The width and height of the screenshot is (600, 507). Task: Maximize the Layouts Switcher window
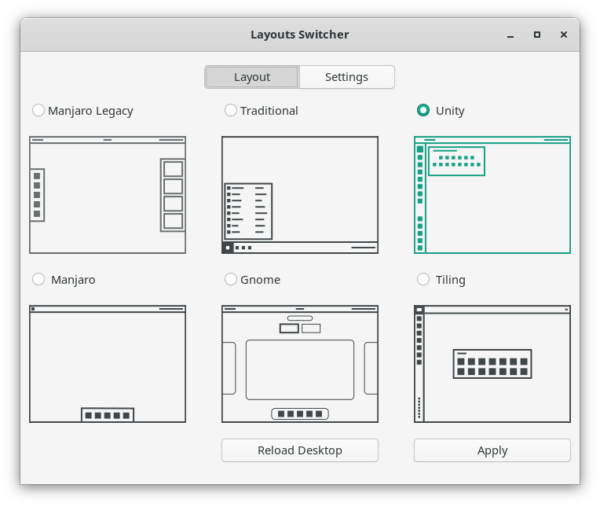pyautogui.click(x=537, y=35)
